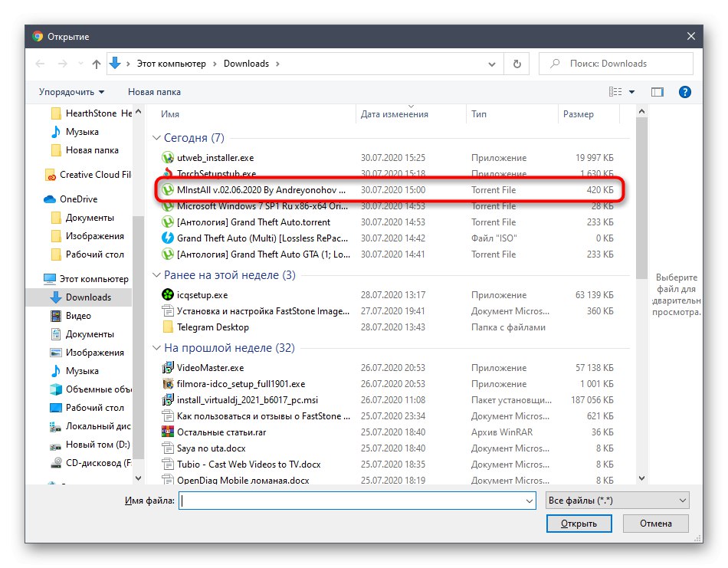728x568 pixels.
Task: Open Новый том (D:) drive
Action: [90, 445]
